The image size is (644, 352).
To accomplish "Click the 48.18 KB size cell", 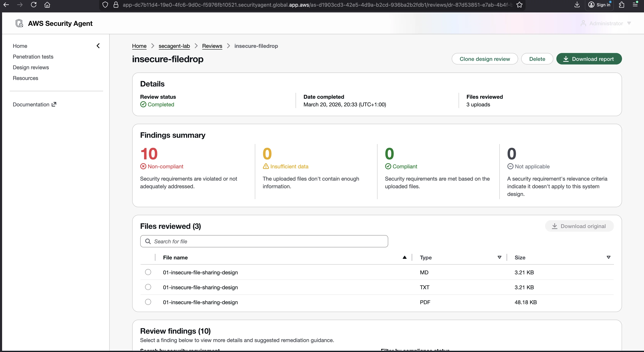I will click(526, 302).
